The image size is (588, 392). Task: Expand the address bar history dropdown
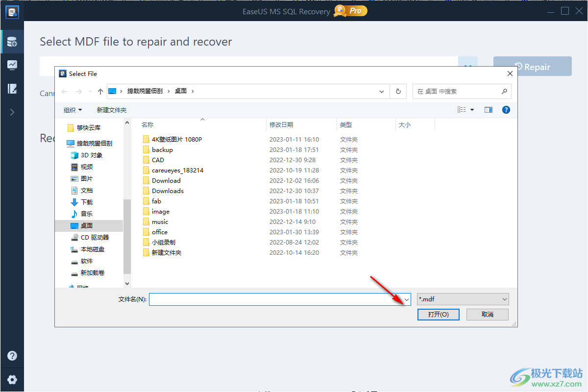382,92
